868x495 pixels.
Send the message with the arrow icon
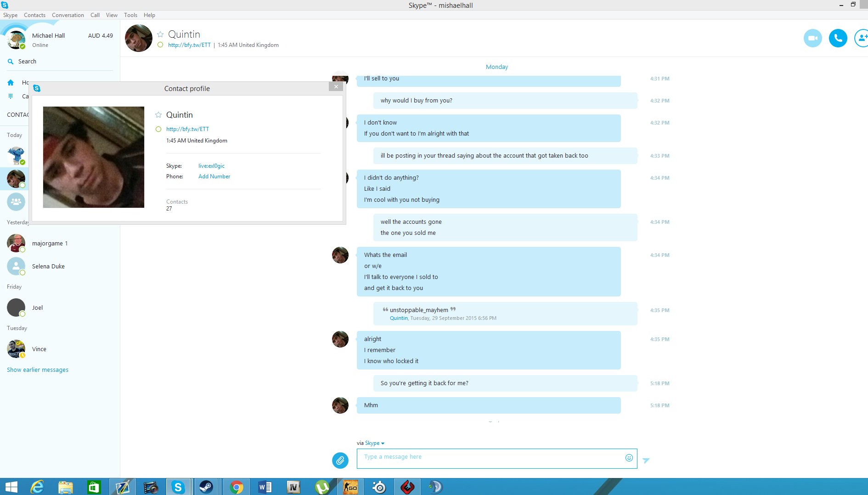pyautogui.click(x=646, y=460)
